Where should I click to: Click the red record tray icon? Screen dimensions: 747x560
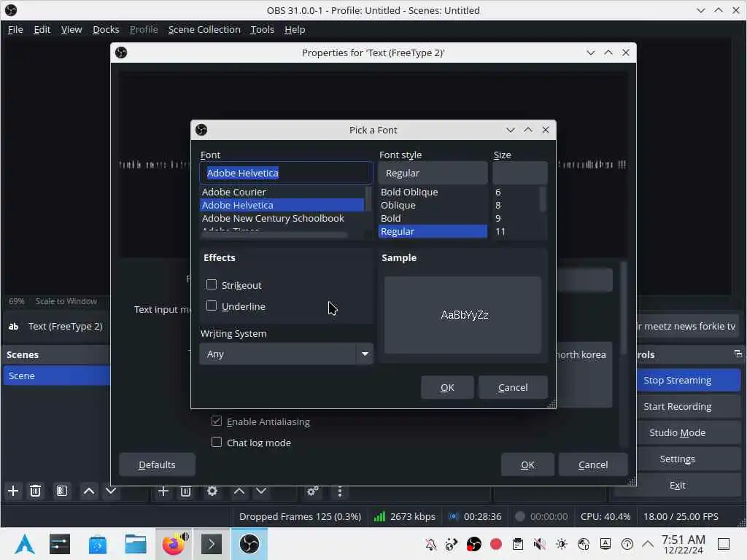496,544
